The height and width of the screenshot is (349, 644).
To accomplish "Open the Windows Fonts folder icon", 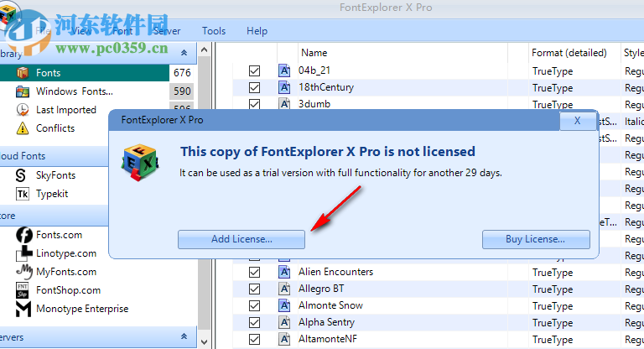I will [23, 91].
